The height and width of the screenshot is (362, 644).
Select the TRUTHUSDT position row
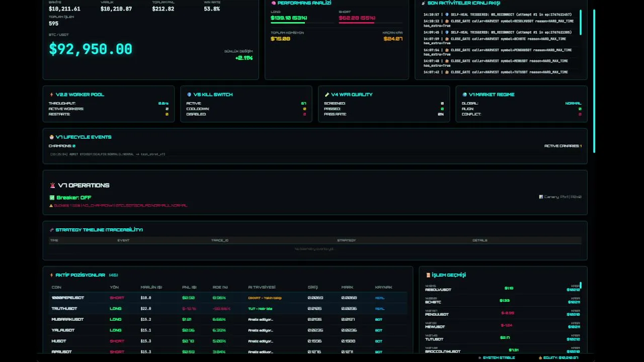point(228,309)
